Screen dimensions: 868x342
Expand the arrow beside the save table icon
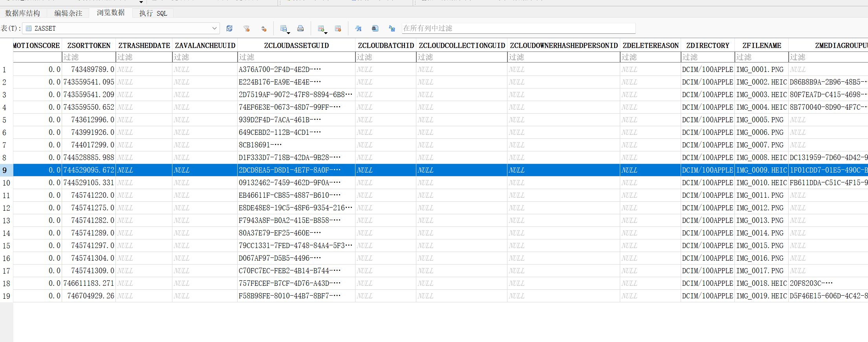[x=289, y=33]
